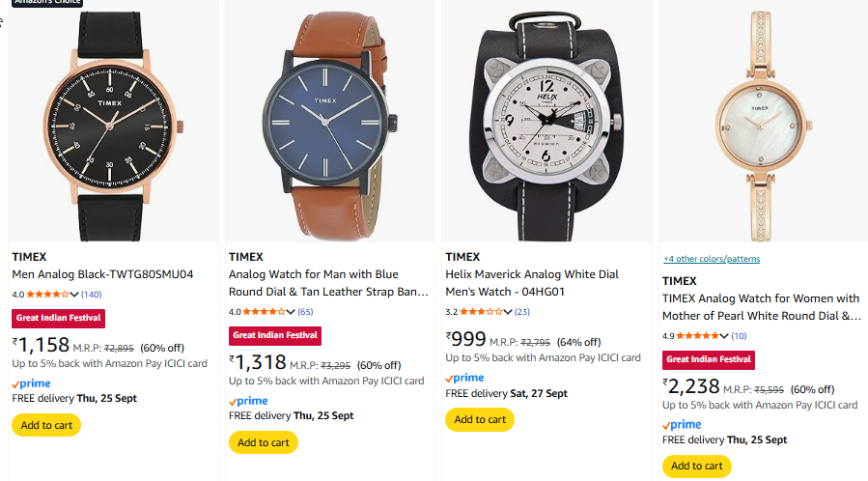Click Prime icon under the ₹999 Helix watch
The width and height of the screenshot is (868, 481).
tap(464, 379)
